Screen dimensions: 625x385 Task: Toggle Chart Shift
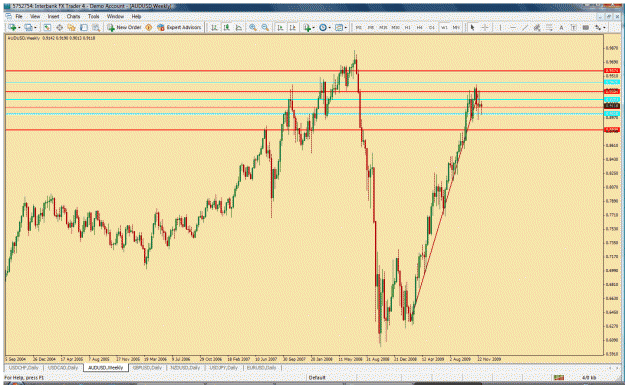pos(292,28)
